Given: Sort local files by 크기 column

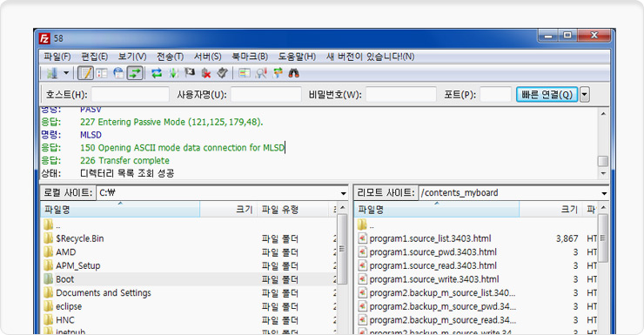Looking at the screenshot, I should click(228, 210).
